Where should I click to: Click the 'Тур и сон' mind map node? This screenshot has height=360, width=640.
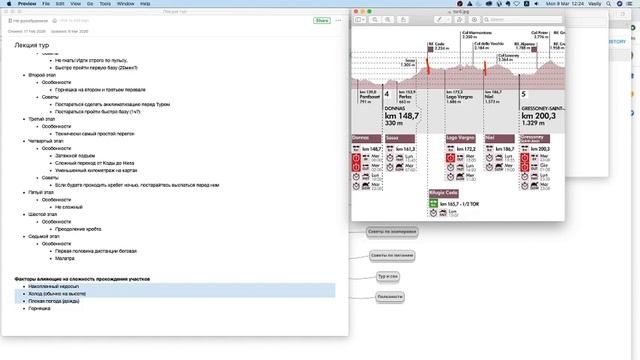click(x=387, y=276)
